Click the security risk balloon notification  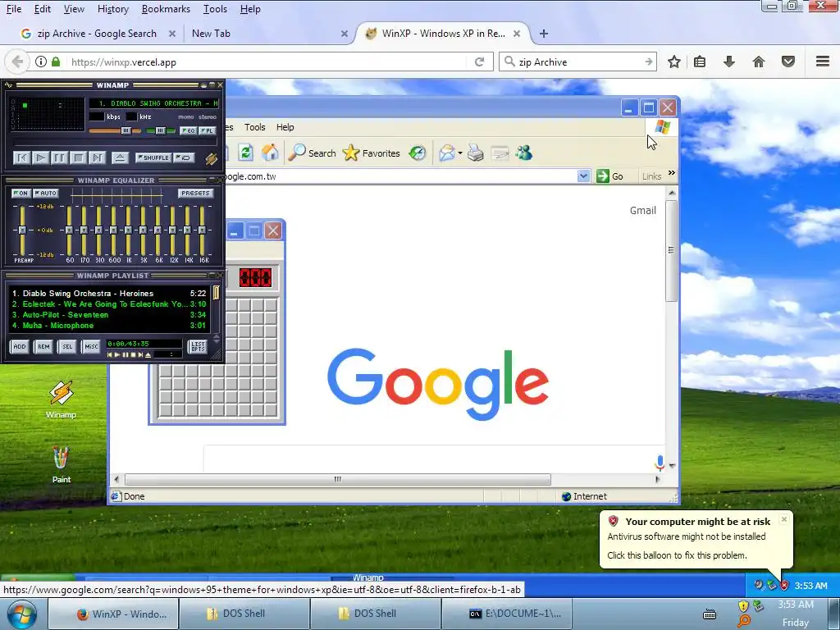tap(696, 538)
